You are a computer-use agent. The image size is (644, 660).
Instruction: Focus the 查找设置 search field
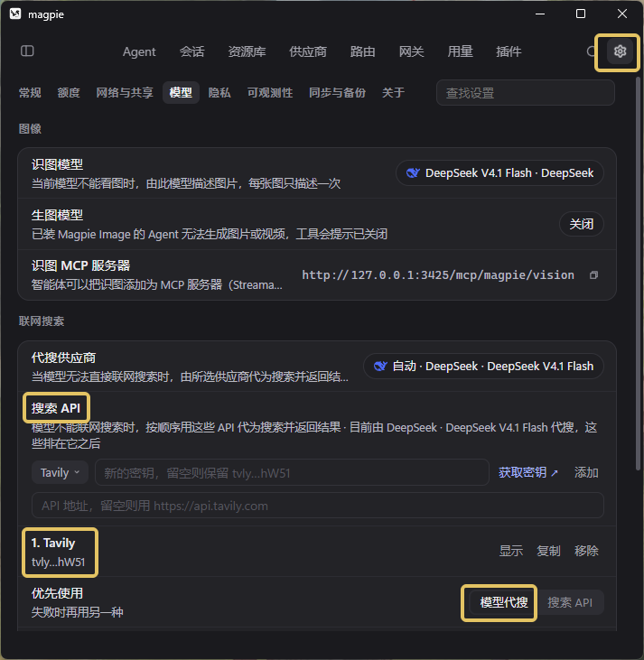click(525, 93)
